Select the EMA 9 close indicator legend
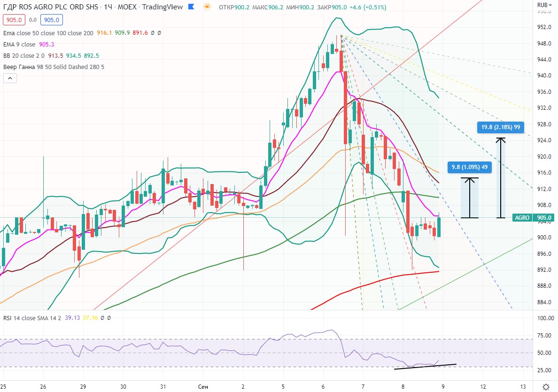Screen dimensions: 558x392 (19, 45)
